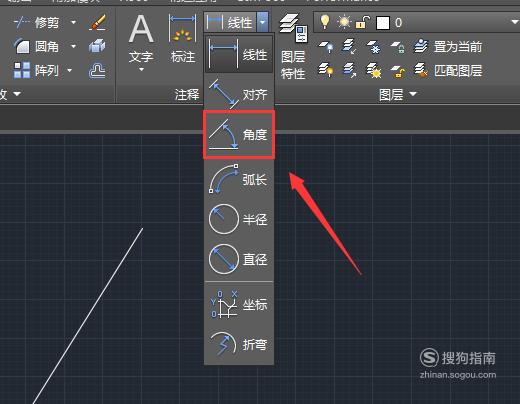This screenshot has width=520, height=404.
Task: Open the Text (文字) tool
Action: (x=141, y=38)
